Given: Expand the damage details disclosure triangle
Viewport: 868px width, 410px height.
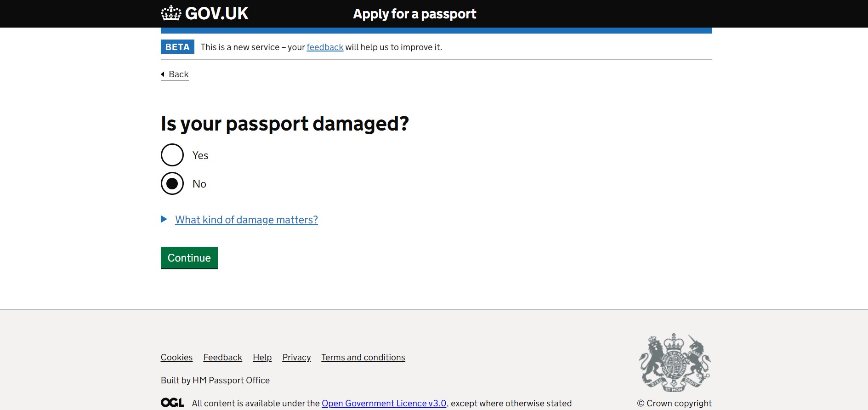Looking at the screenshot, I should (164, 219).
